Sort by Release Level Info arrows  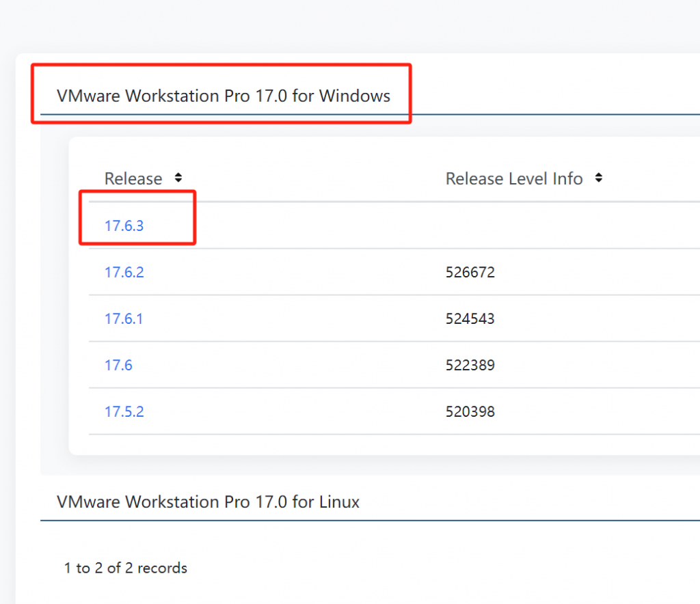[x=599, y=178]
